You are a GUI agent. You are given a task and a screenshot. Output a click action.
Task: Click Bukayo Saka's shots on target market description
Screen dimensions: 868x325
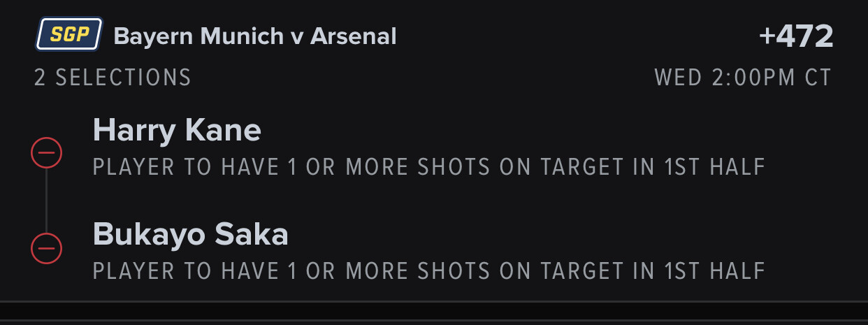[429, 270]
